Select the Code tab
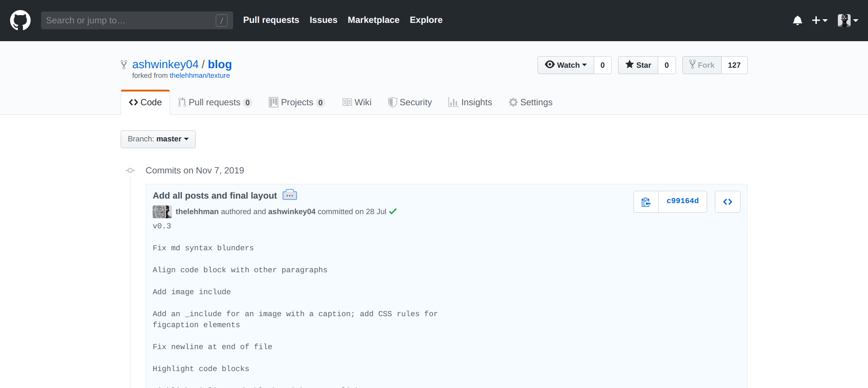868x388 pixels. (x=145, y=102)
